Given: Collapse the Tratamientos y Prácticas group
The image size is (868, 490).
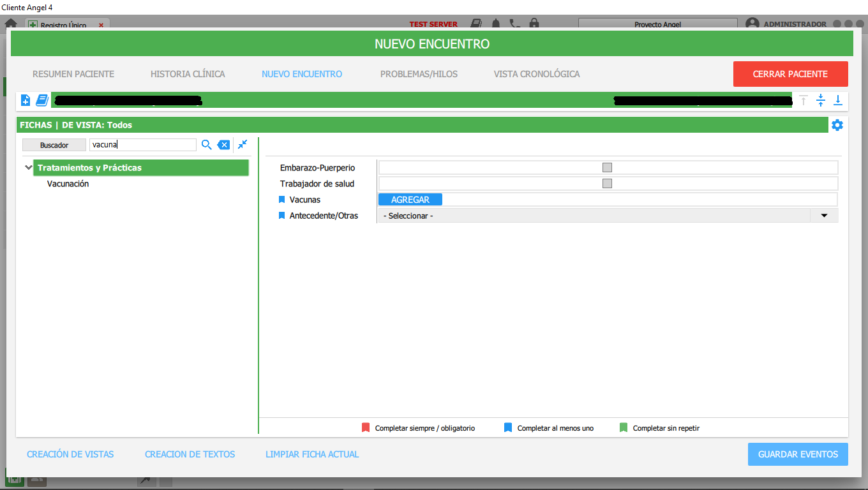Looking at the screenshot, I should coord(28,168).
